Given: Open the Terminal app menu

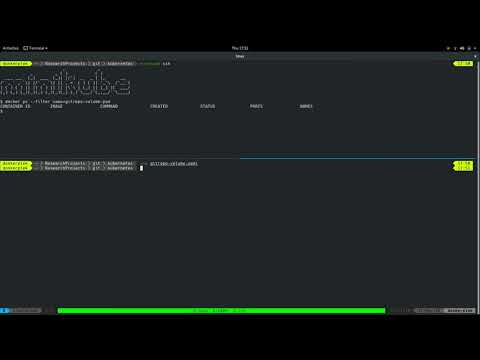Looking at the screenshot, I should pyautogui.click(x=35, y=48).
